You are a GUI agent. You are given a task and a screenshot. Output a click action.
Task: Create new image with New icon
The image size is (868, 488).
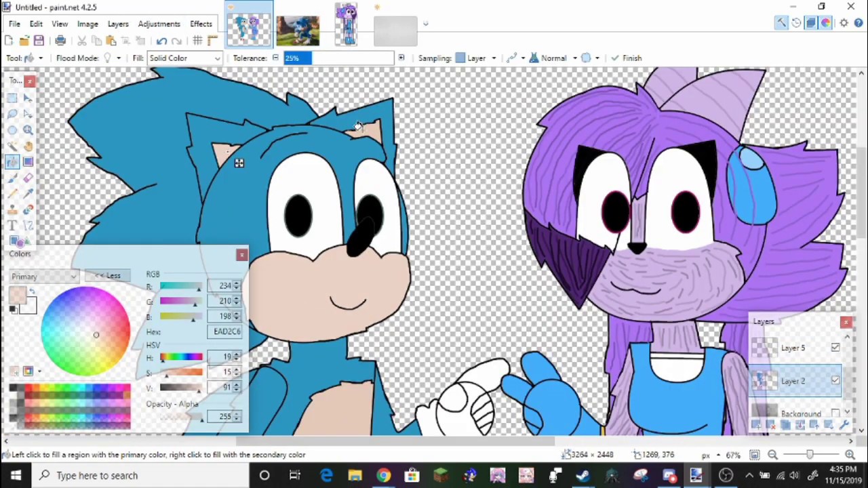tap(10, 41)
